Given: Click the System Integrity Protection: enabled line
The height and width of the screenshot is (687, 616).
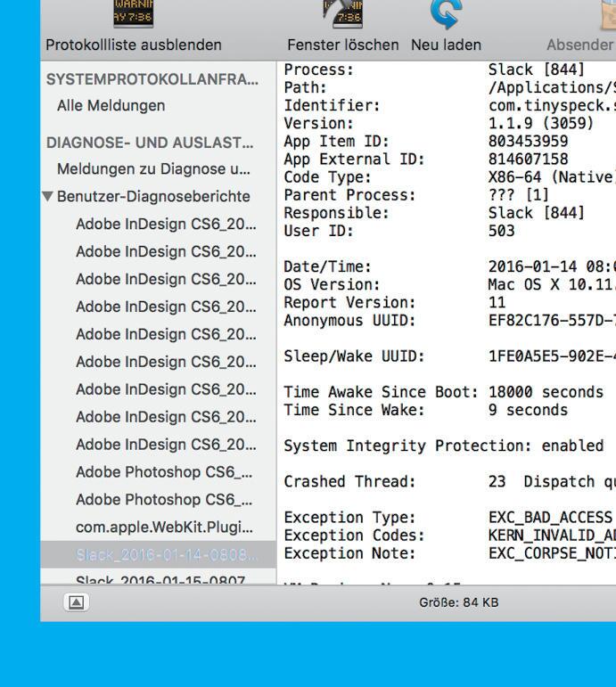Looking at the screenshot, I should (444, 446).
